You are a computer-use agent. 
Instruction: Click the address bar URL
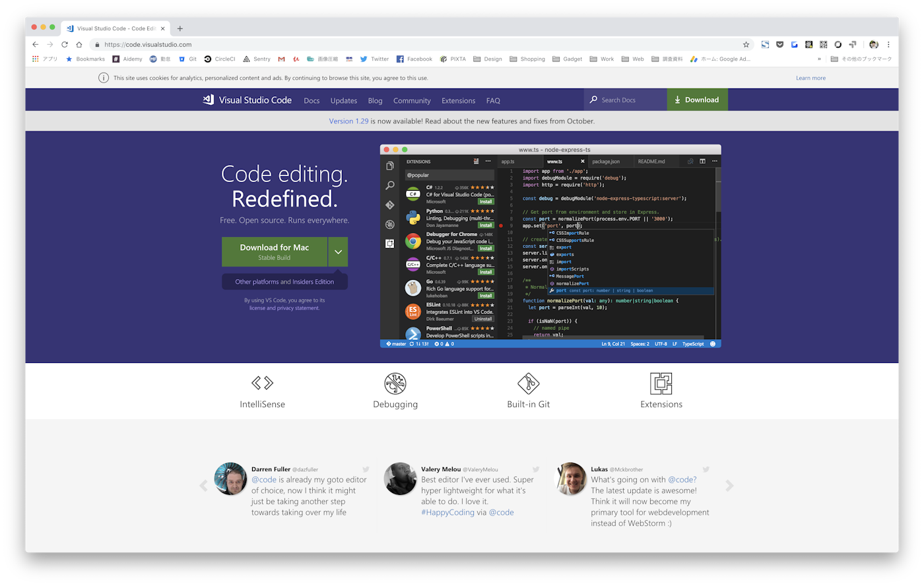148,44
